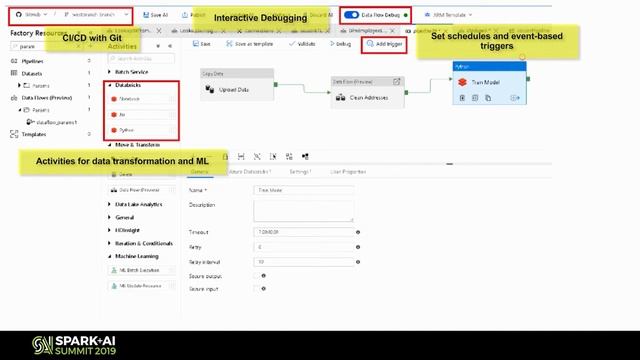Select Datasets in Factory Resources

(32, 73)
